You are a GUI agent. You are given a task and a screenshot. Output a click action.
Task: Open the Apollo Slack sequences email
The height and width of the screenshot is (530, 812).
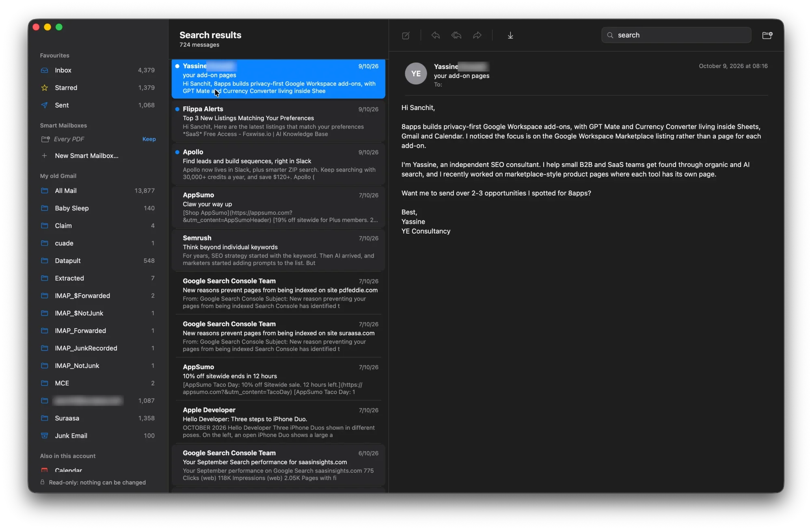[x=278, y=164]
